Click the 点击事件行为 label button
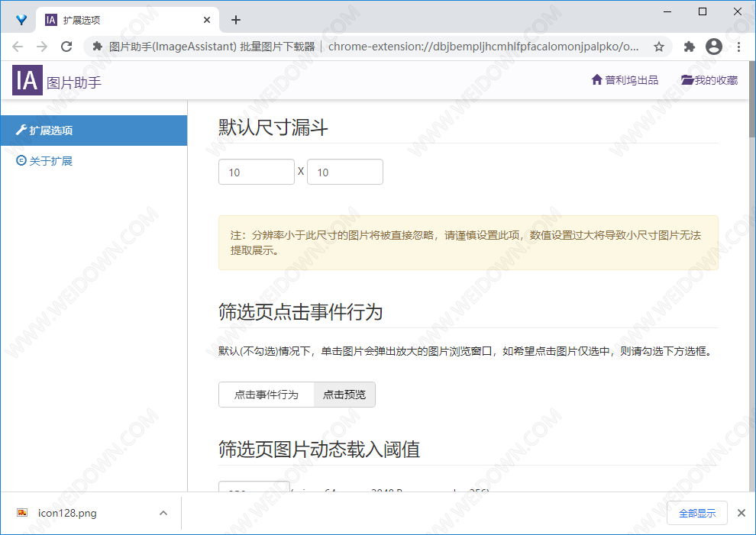756x535 pixels. [x=267, y=395]
